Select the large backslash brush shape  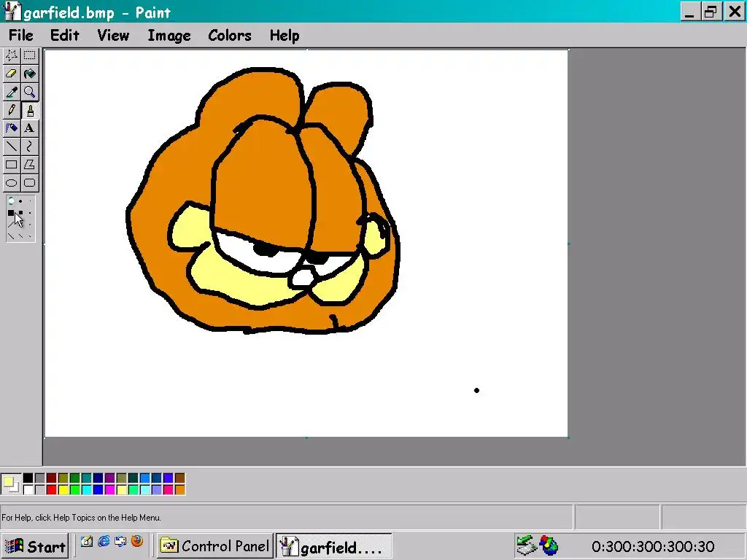coord(11,236)
